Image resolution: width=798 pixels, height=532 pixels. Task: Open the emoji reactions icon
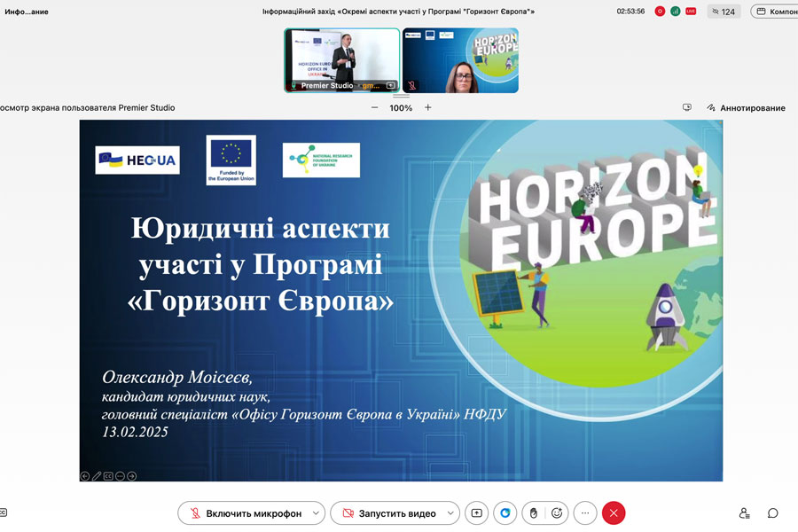557,513
